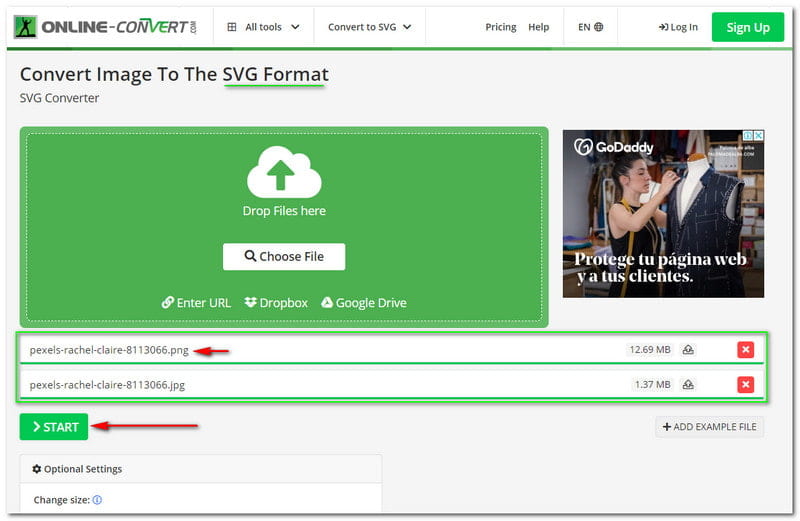
Task: Delete the JPG file with red X
Action: click(745, 385)
